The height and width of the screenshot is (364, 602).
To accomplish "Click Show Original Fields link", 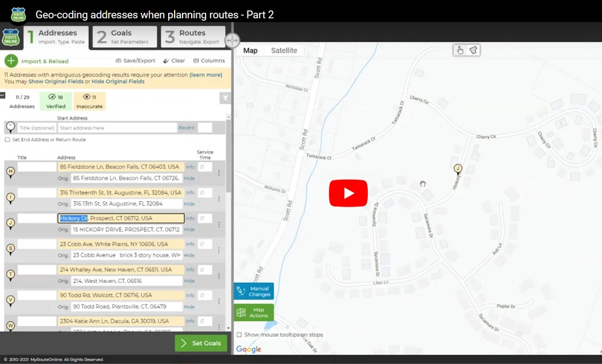I will 56,81.
